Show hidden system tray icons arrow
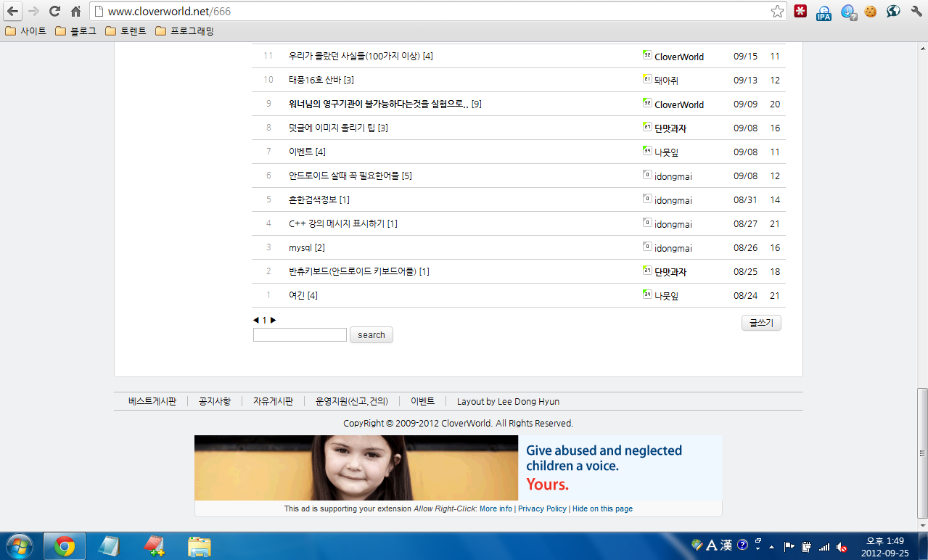Image resolution: width=928 pixels, height=560 pixels. 771,546
